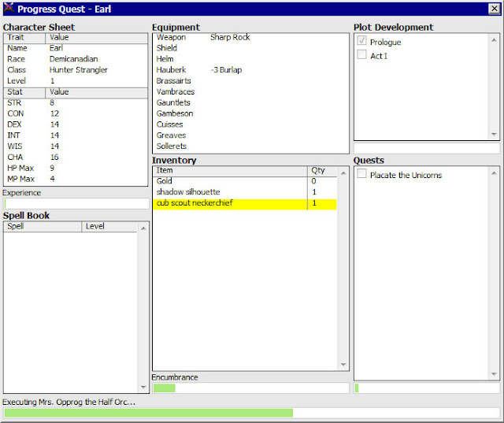Click the DEX stat row
This screenshot has height=423, width=504.
pyautogui.click(x=76, y=124)
